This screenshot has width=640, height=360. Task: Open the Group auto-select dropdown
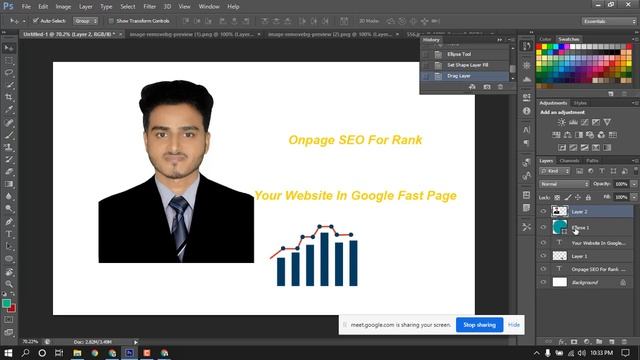tap(85, 21)
